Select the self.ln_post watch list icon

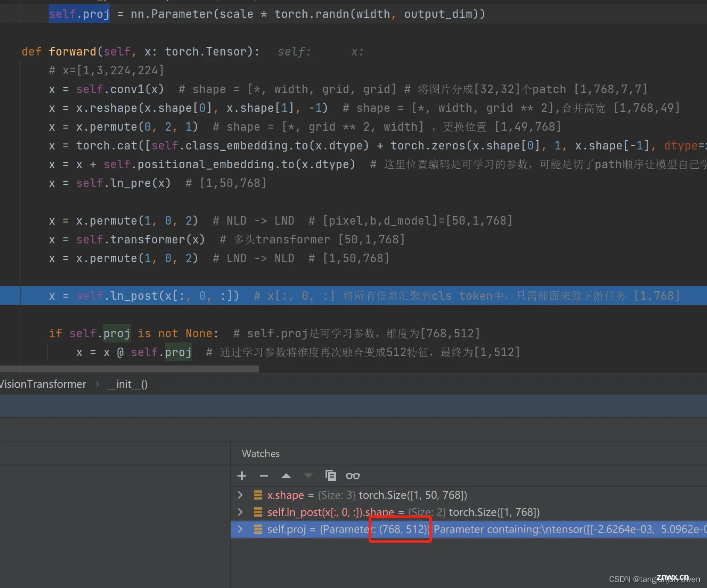pos(258,512)
